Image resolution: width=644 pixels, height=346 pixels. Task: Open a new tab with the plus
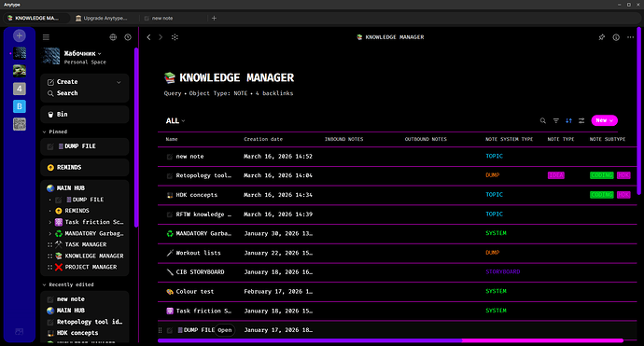pyautogui.click(x=214, y=18)
